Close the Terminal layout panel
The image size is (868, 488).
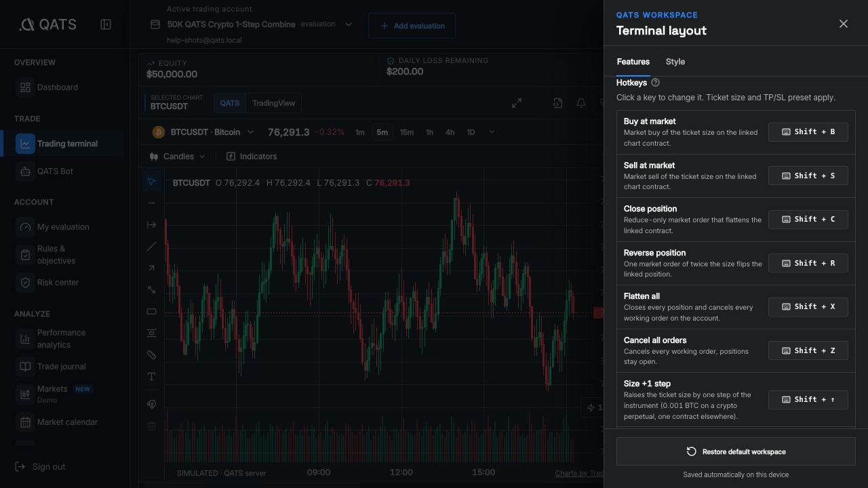[844, 24]
